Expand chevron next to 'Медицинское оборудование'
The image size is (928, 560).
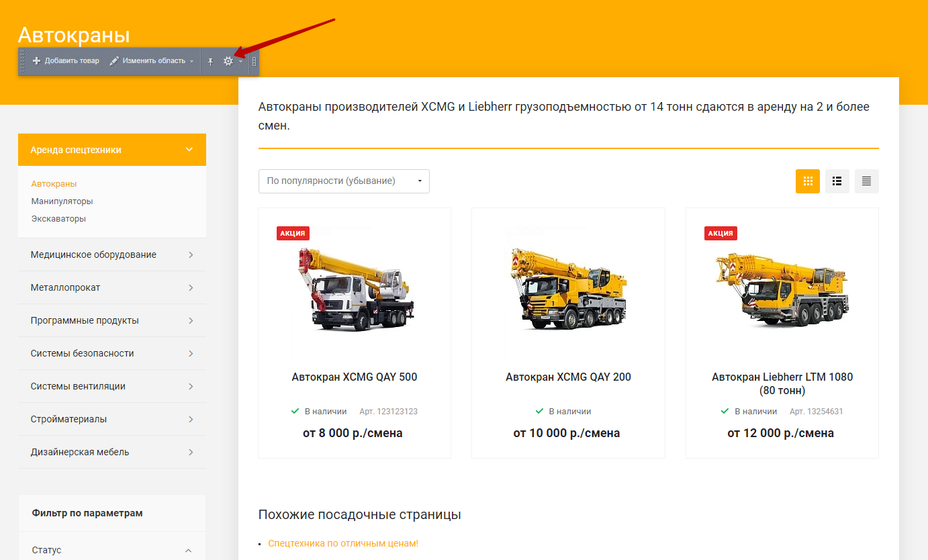[191, 255]
